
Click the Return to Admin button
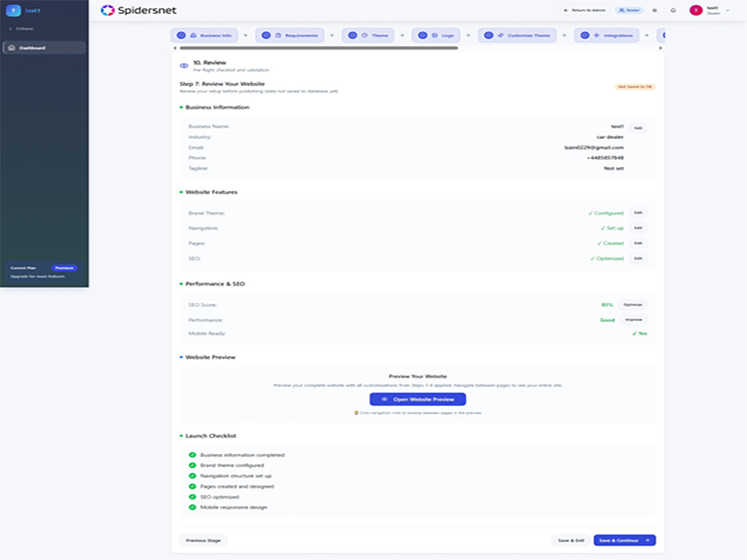[x=585, y=10]
